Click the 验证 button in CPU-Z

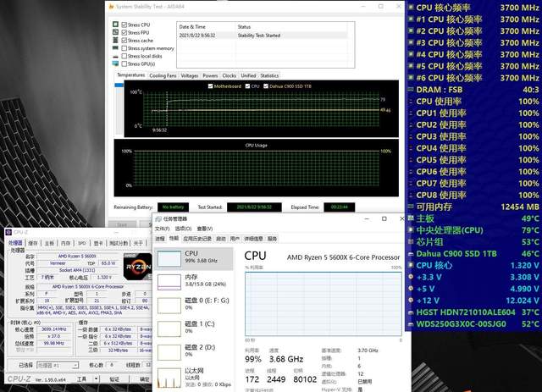114,378
